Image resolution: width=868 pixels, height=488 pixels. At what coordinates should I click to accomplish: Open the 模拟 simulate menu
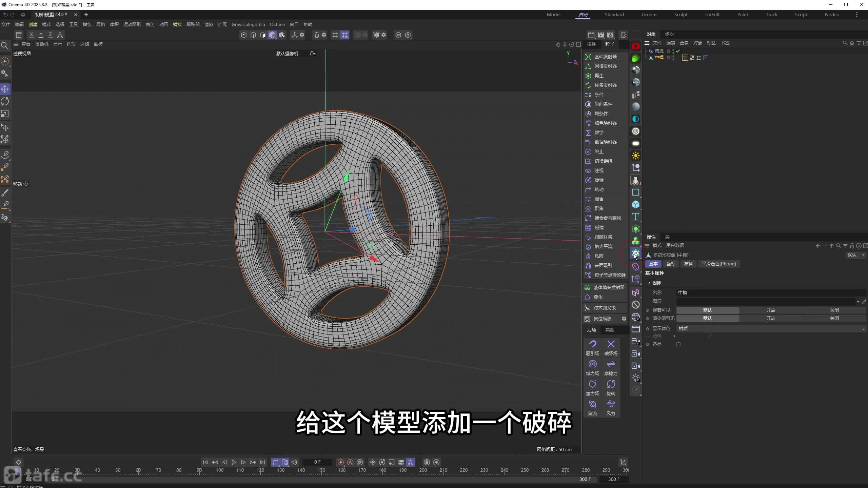[177, 24]
